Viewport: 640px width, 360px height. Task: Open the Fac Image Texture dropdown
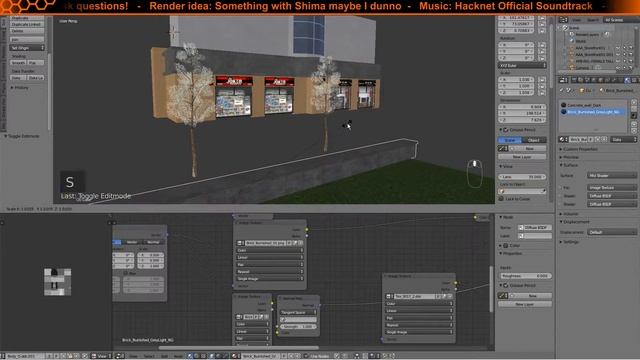[x=612, y=187]
